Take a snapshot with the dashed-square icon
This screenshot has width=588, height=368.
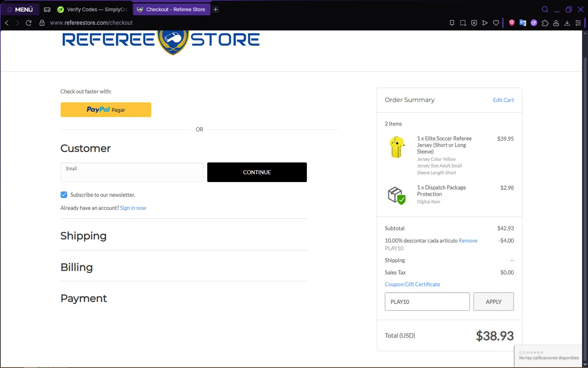pyautogui.click(x=463, y=23)
